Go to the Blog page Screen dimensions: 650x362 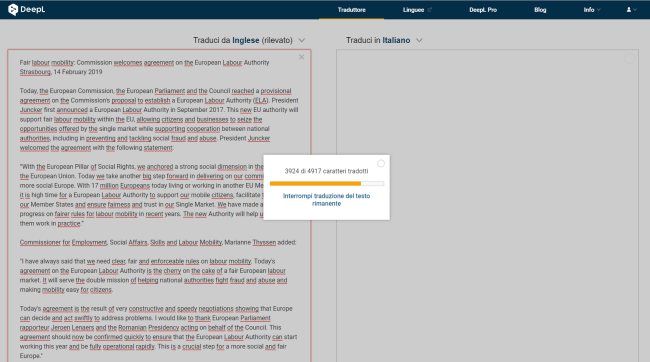tap(540, 10)
